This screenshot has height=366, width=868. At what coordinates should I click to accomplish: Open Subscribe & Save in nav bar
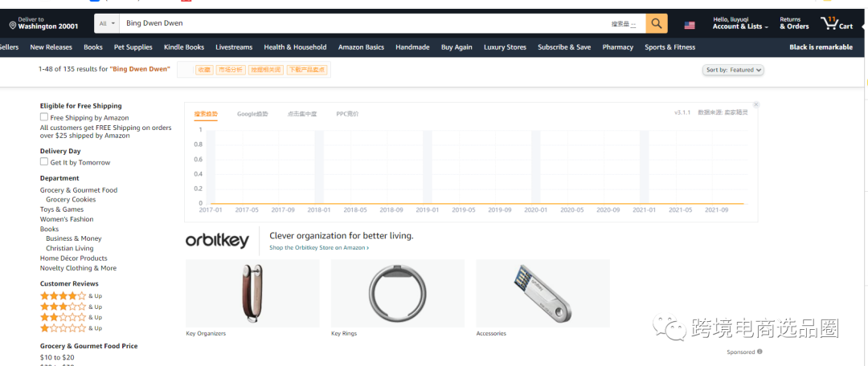pyautogui.click(x=564, y=47)
